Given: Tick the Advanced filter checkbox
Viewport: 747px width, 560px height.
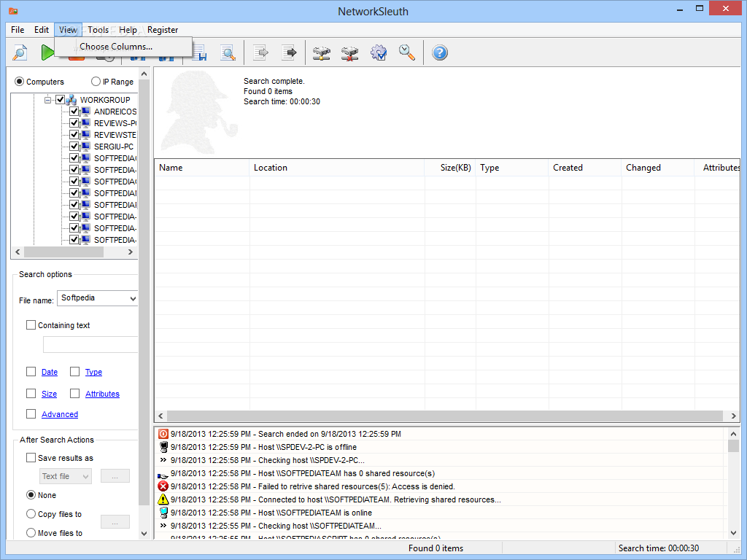Looking at the screenshot, I should pyautogui.click(x=31, y=414).
